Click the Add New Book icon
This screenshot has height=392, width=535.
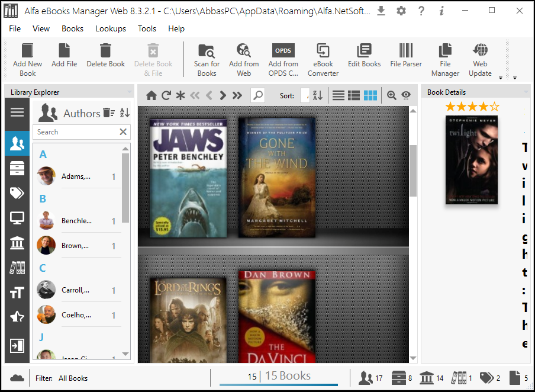27,60
